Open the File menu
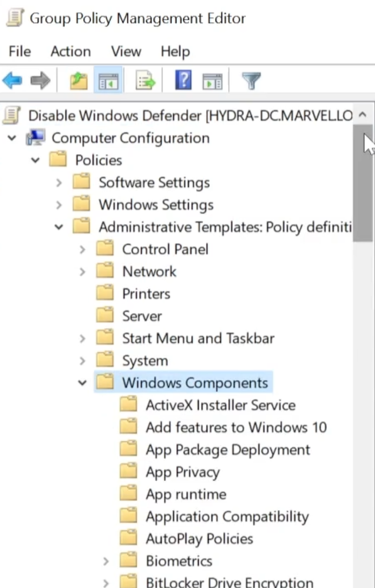Viewport: 375px width, 588px height. coord(19,52)
